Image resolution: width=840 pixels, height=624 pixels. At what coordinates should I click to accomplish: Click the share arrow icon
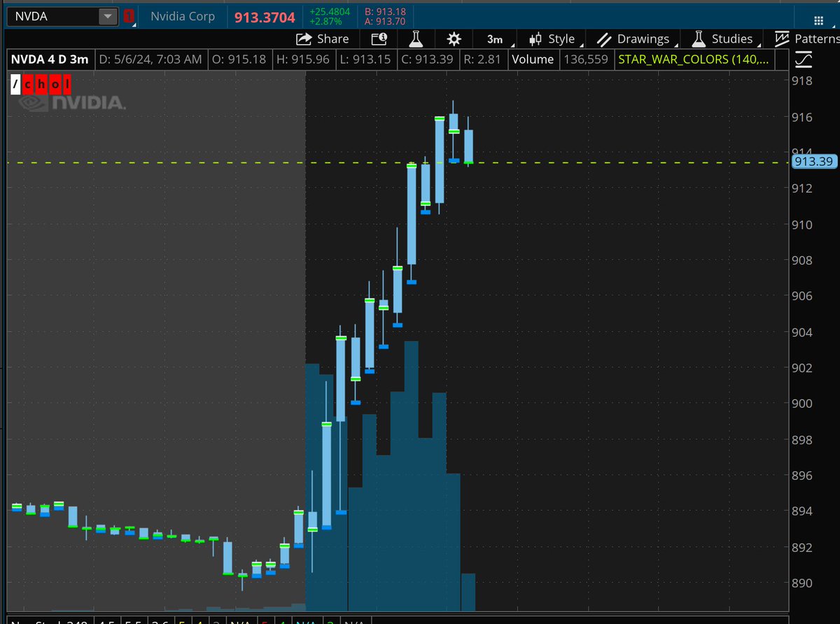pyautogui.click(x=304, y=39)
